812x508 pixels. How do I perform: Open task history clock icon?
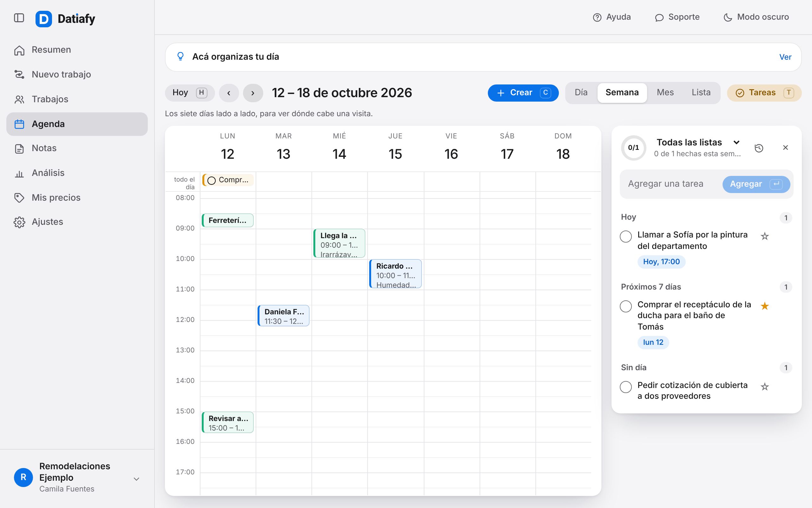point(759,148)
